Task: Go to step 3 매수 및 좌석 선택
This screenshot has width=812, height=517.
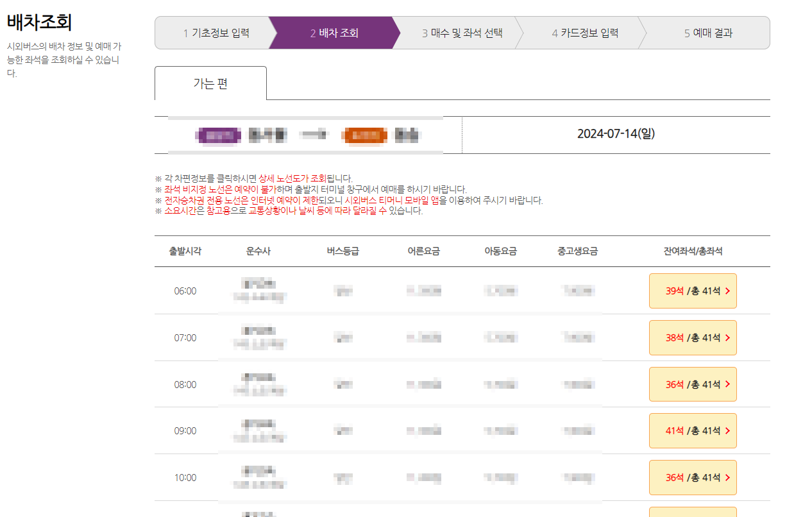Action: coord(462,33)
